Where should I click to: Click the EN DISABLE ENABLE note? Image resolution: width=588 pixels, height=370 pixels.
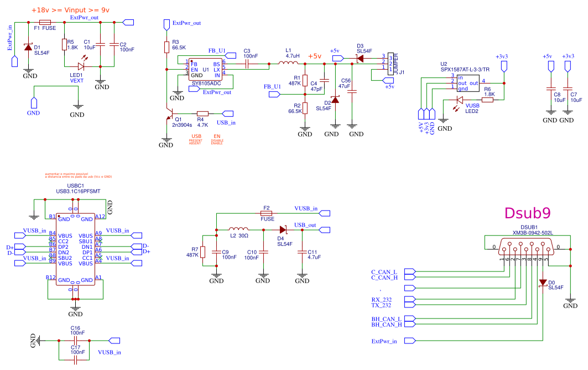(217, 140)
